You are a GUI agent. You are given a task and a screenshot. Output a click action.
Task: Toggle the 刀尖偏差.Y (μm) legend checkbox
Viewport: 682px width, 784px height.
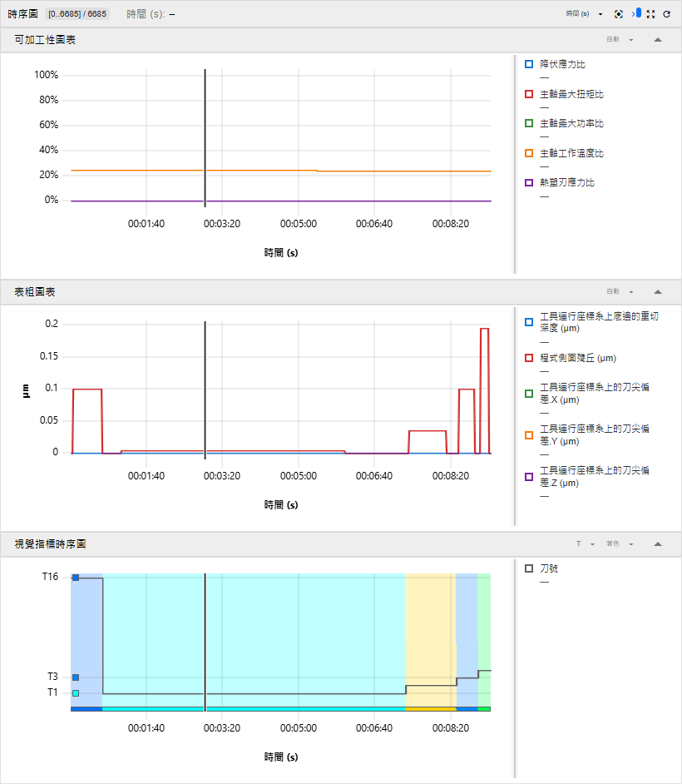pyautogui.click(x=529, y=435)
